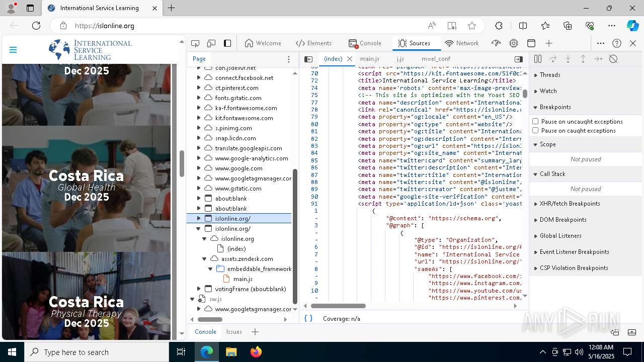Switch to Network tab
This screenshot has width=644, height=362.
(462, 43)
